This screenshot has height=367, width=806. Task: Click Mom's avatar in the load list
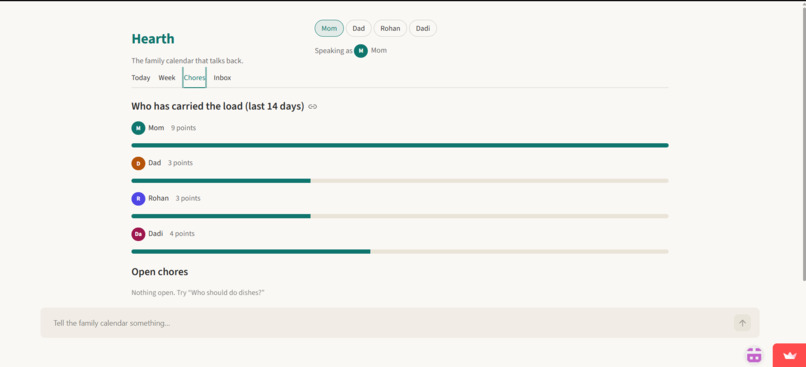(x=138, y=128)
